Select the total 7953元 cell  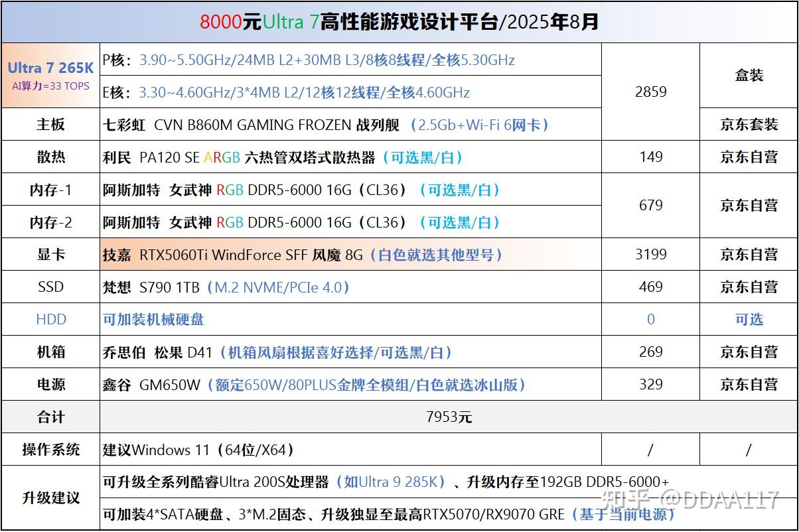coord(449,417)
